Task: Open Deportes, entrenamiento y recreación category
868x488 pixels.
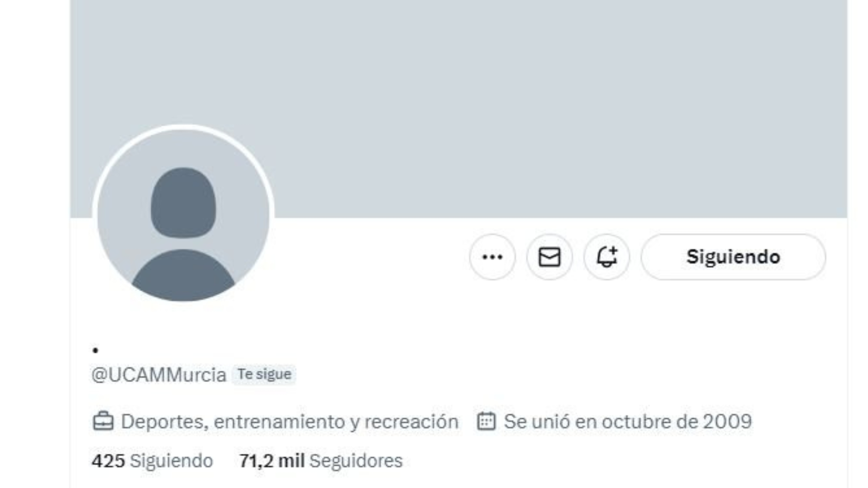Action: point(290,422)
